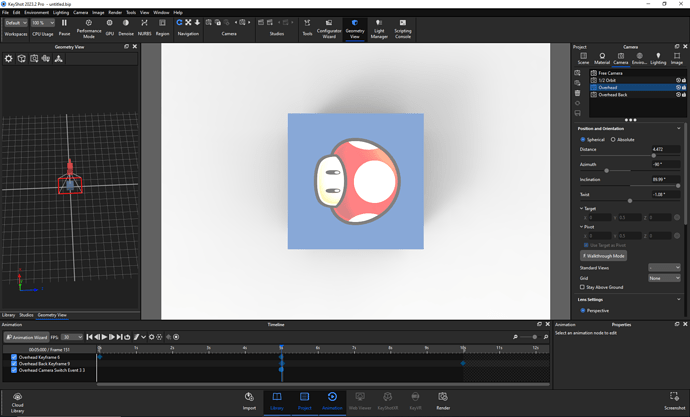The width and height of the screenshot is (690, 417).
Task: Jump to the first animation frame
Action: click(89, 337)
